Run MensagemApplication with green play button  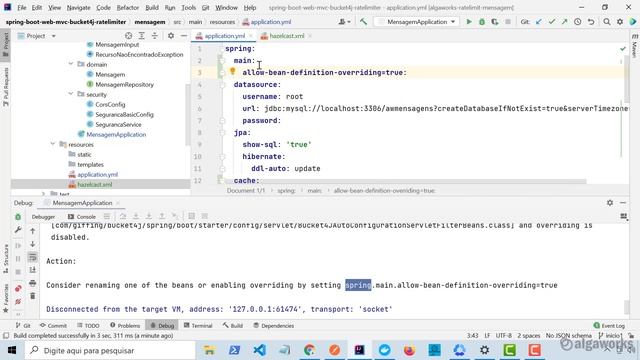tap(469, 22)
